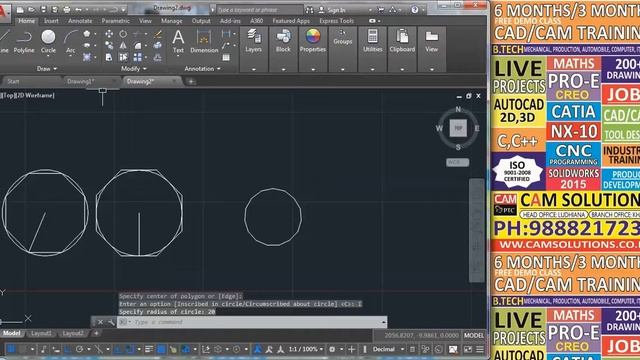Expand the Modify panel
Image resolution: width=640 pixels, height=360 pixels.
(x=133, y=69)
